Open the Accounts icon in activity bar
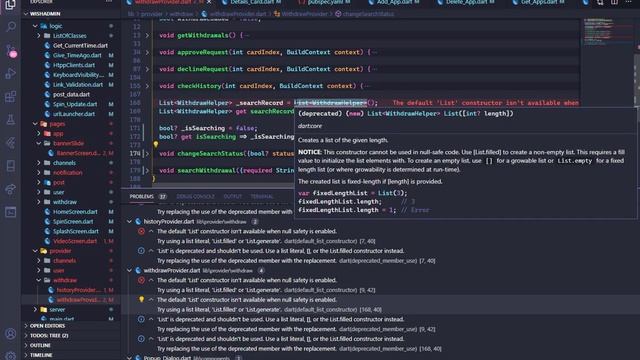640x360 pixels. tap(11, 334)
